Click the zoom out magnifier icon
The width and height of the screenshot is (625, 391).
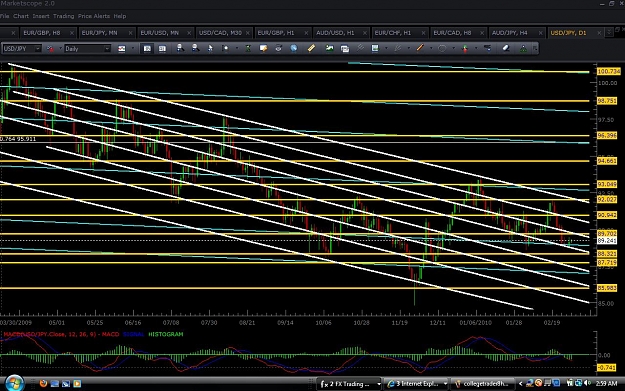pyautogui.click(x=195, y=48)
